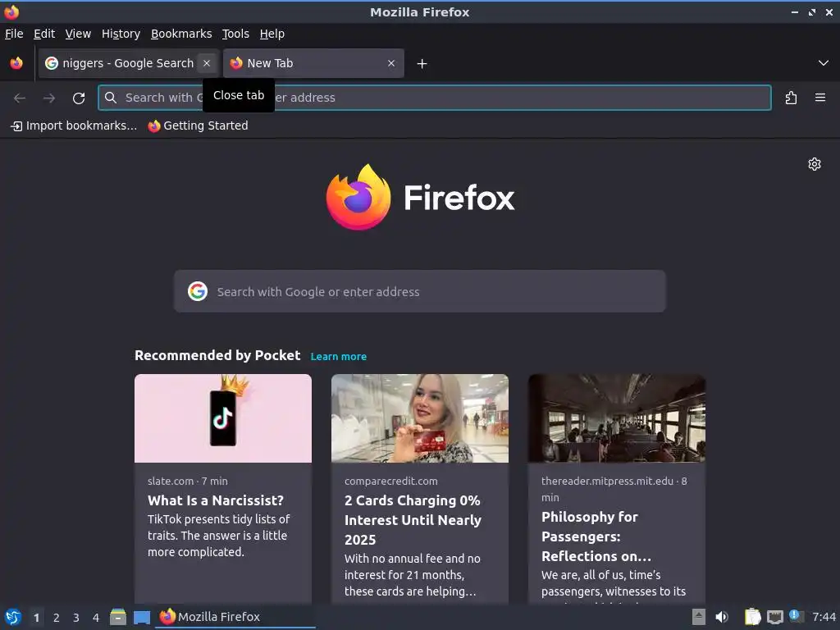The width and height of the screenshot is (840, 630).
Task: Open the File menu
Action: pyautogui.click(x=14, y=34)
